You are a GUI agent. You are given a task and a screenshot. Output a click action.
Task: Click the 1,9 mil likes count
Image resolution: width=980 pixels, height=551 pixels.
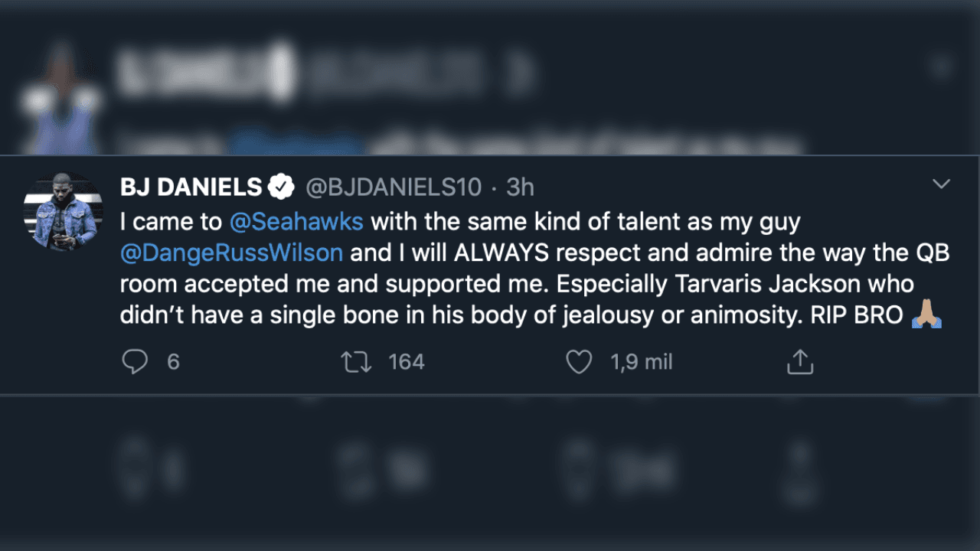[x=642, y=361]
